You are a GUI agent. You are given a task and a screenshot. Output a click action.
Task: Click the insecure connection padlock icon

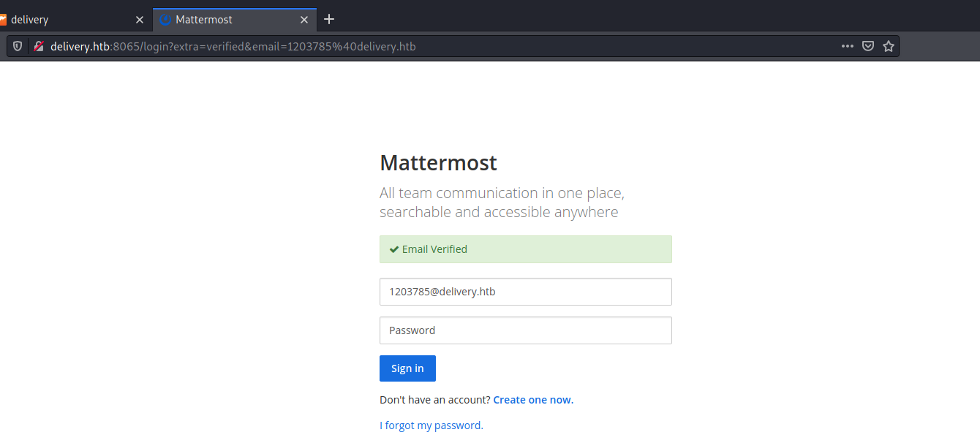pyautogui.click(x=39, y=46)
